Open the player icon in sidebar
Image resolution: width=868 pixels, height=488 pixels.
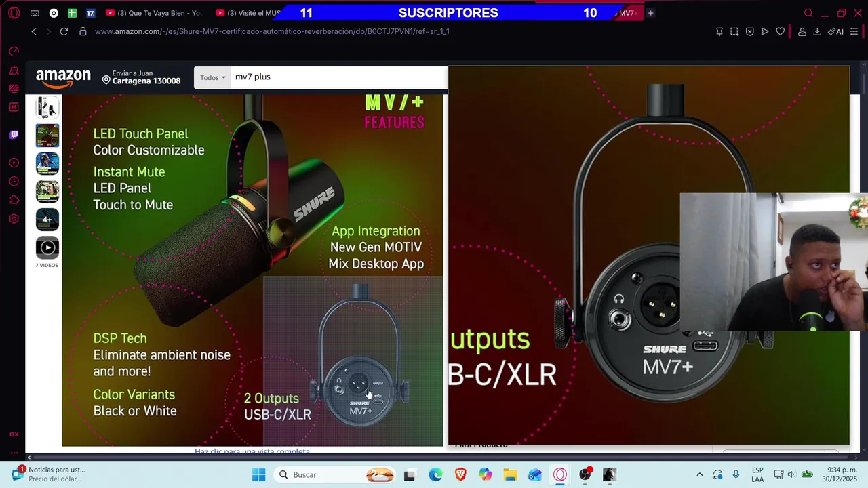14,163
